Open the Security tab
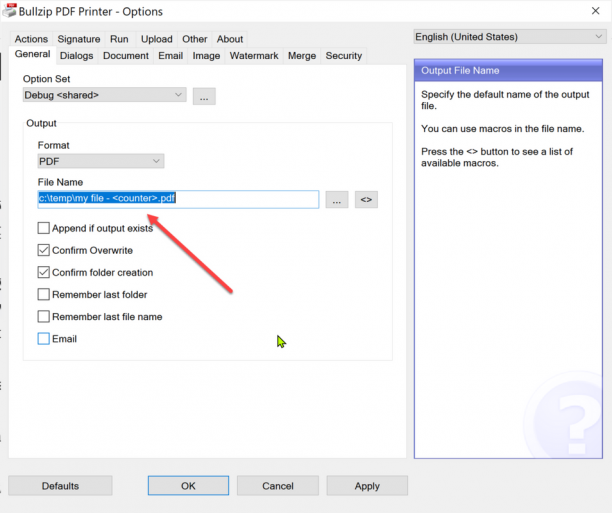Image resolution: width=612 pixels, height=513 pixels. (x=344, y=56)
